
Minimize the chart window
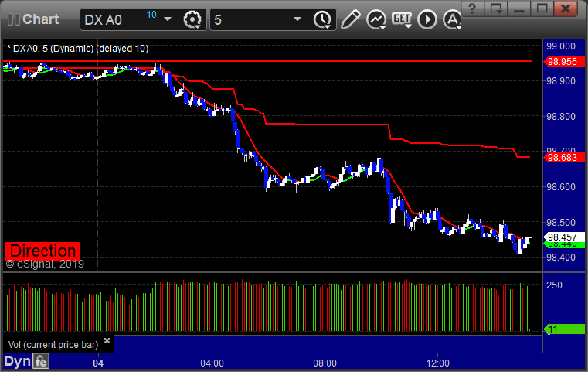519,9
